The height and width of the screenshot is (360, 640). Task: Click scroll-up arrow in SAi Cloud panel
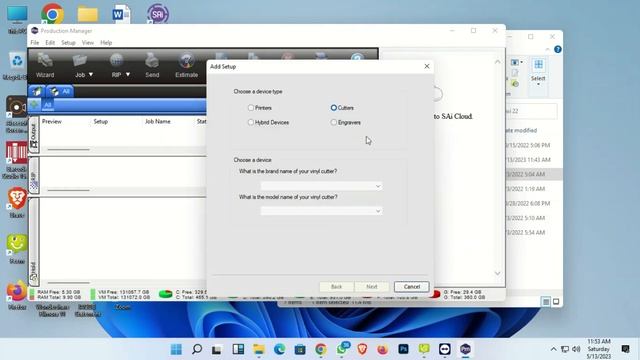tap(497, 62)
